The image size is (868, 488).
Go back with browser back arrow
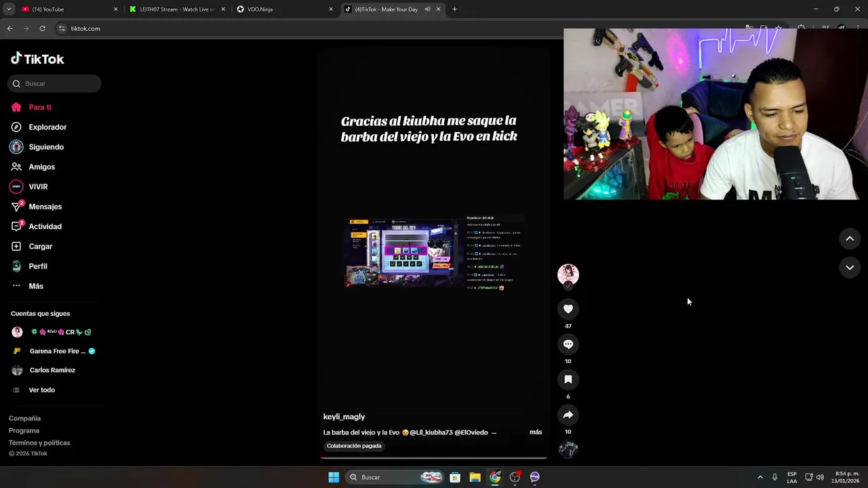point(9,28)
